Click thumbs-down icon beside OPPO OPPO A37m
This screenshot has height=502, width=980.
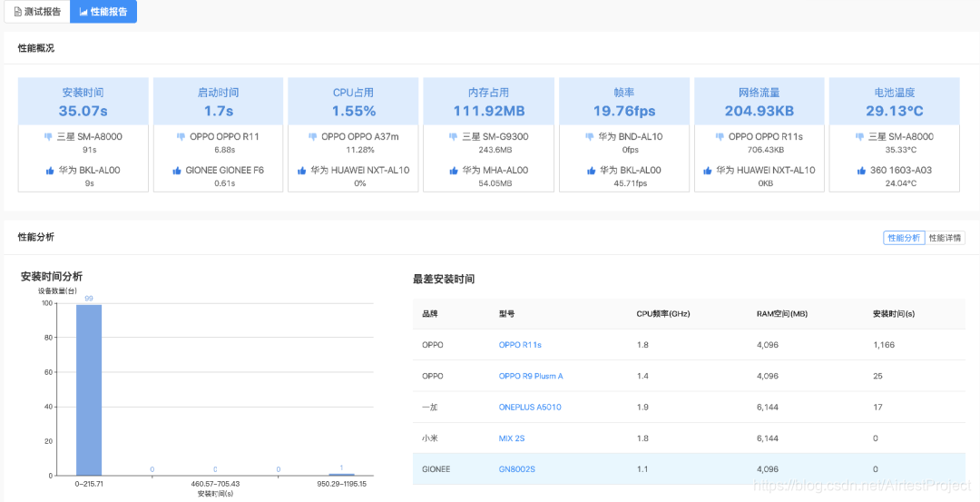point(313,137)
